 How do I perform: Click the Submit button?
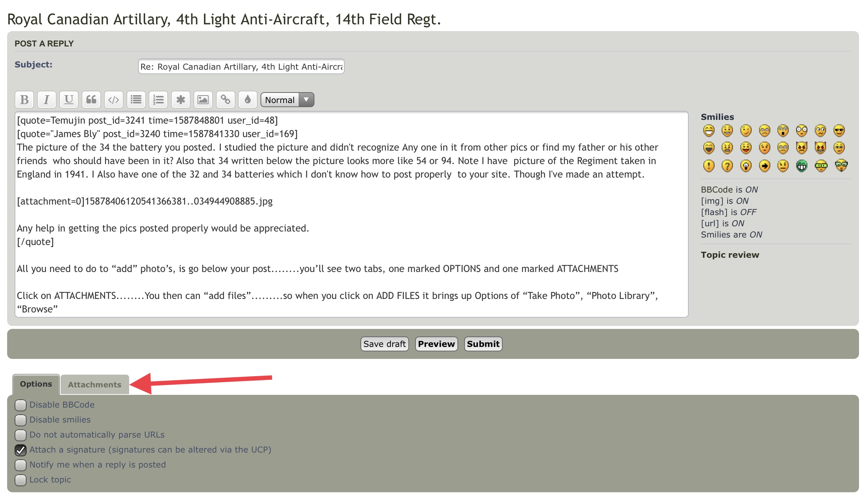(483, 344)
